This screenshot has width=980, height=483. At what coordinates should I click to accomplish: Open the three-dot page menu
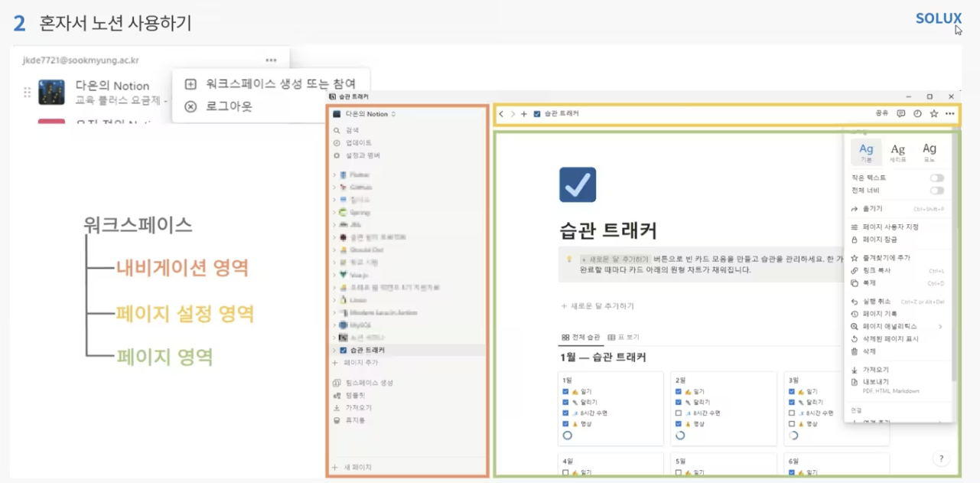pyautogui.click(x=949, y=113)
